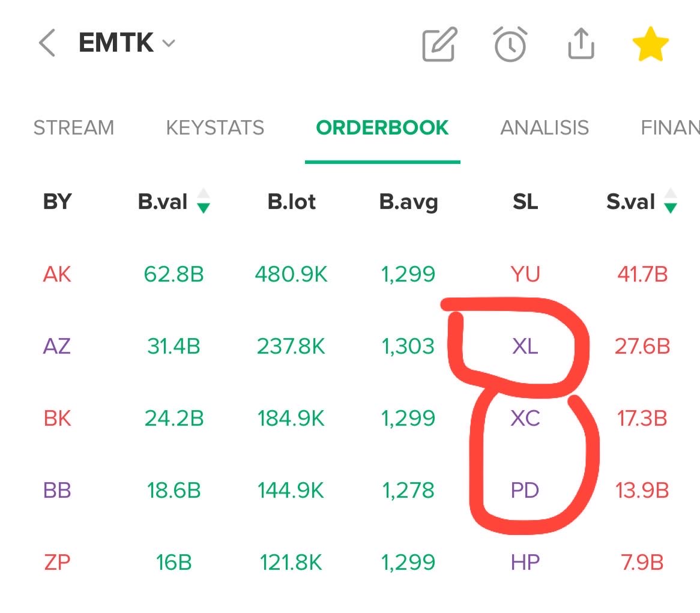The width and height of the screenshot is (700, 613).
Task: Open the note edit icon
Action: pyautogui.click(x=440, y=44)
